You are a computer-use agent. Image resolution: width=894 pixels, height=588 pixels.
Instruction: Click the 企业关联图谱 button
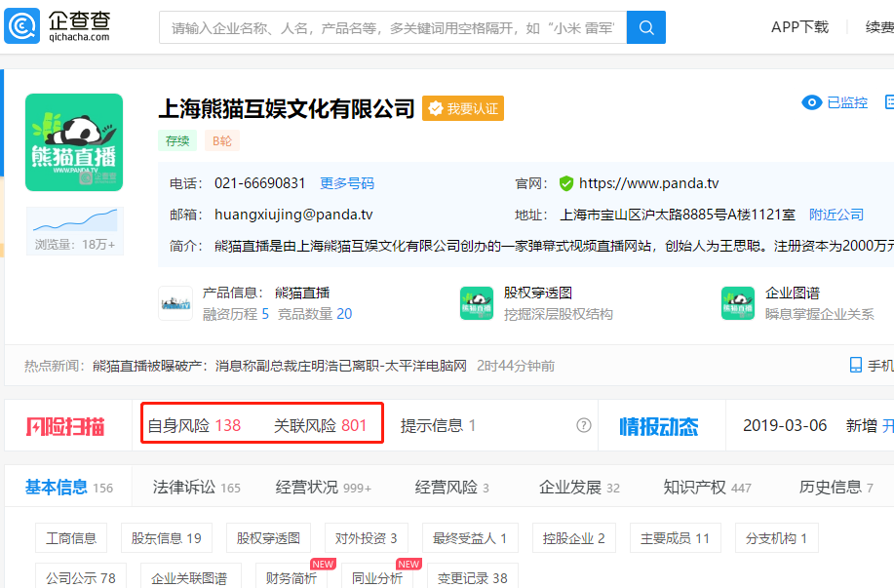point(189,576)
